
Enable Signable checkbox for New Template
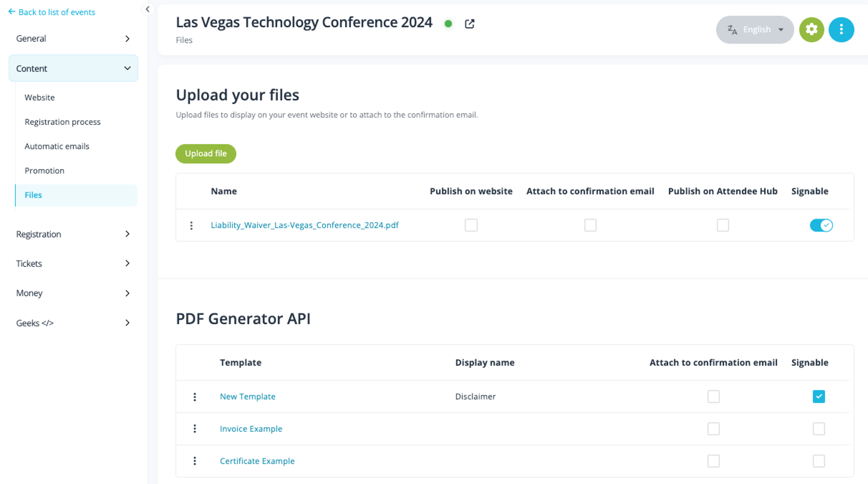point(819,396)
